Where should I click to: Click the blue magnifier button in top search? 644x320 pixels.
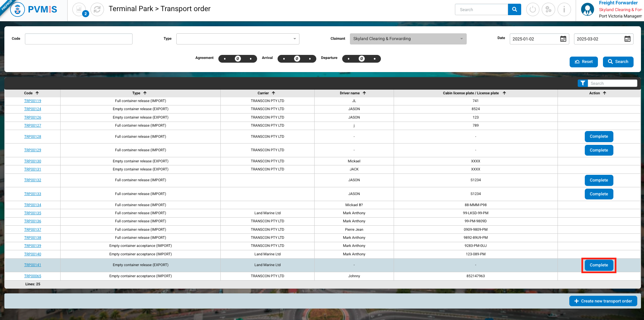[514, 9]
